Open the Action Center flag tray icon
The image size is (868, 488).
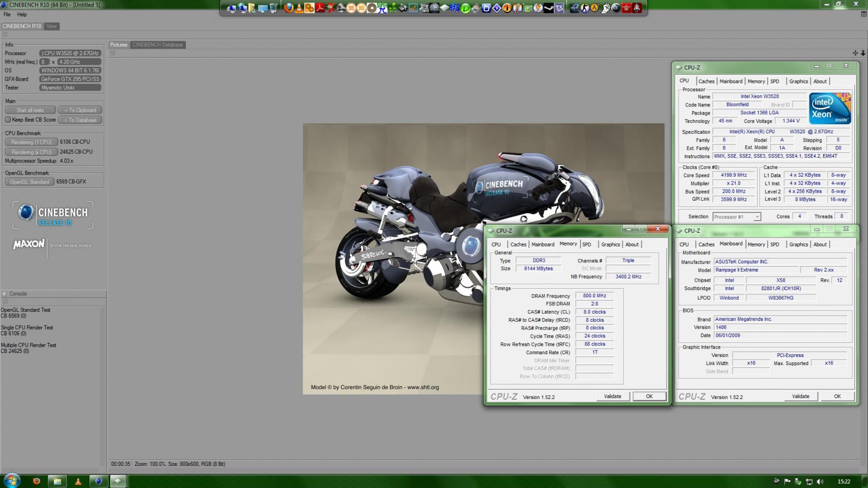787,481
